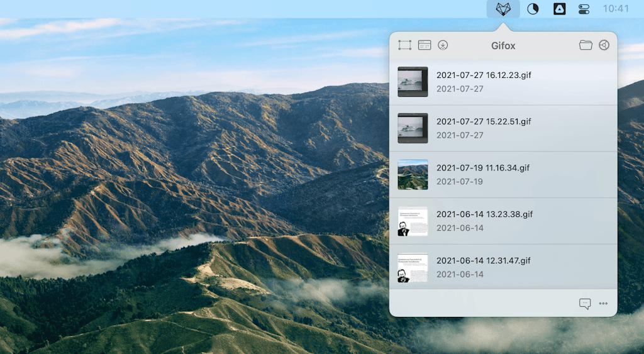The width and height of the screenshot is (644, 354).
Task: Open Gifox settings gear
Action: point(604,45)
